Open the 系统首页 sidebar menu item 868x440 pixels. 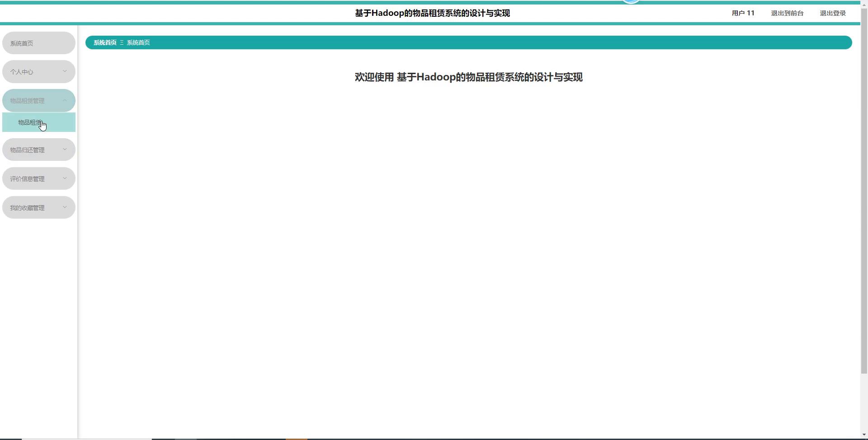point(39,43)
